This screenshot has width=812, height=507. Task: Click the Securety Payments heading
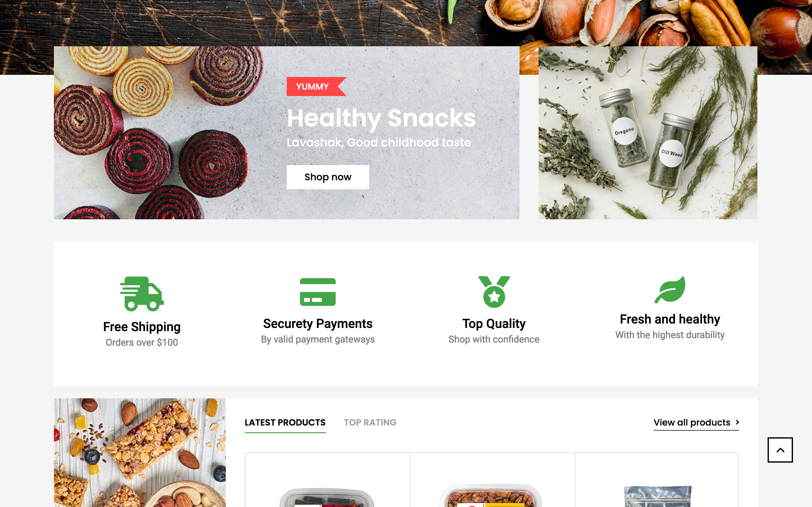point(318,324)
